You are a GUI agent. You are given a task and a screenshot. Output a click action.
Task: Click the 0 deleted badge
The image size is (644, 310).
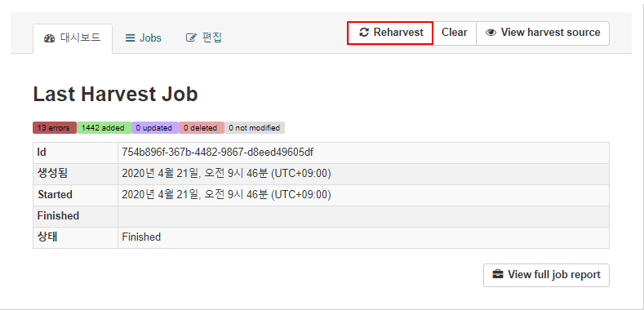coord(202,128)
